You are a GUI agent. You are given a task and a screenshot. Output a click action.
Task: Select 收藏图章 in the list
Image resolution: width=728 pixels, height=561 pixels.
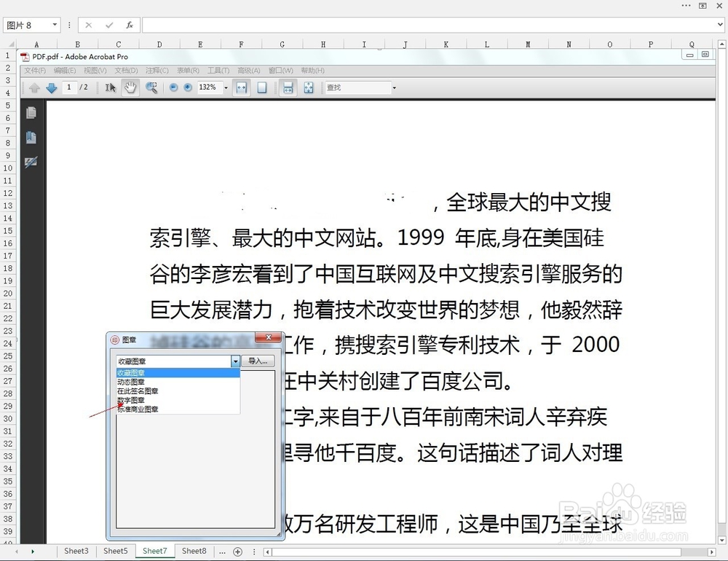pyautogui.click(x=178, y=373)
